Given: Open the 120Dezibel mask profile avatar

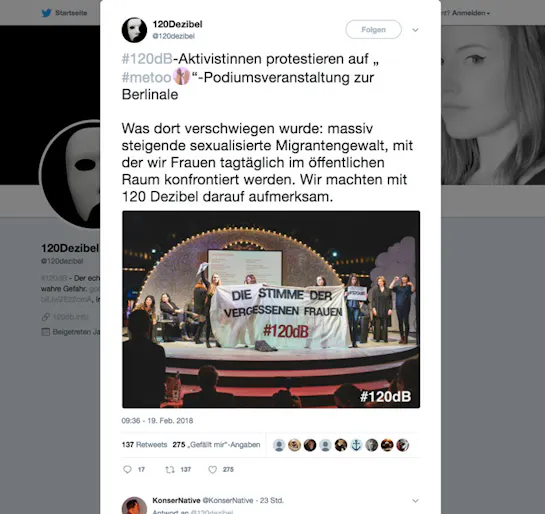Looking at the screenshot, I should click(134, 30).
